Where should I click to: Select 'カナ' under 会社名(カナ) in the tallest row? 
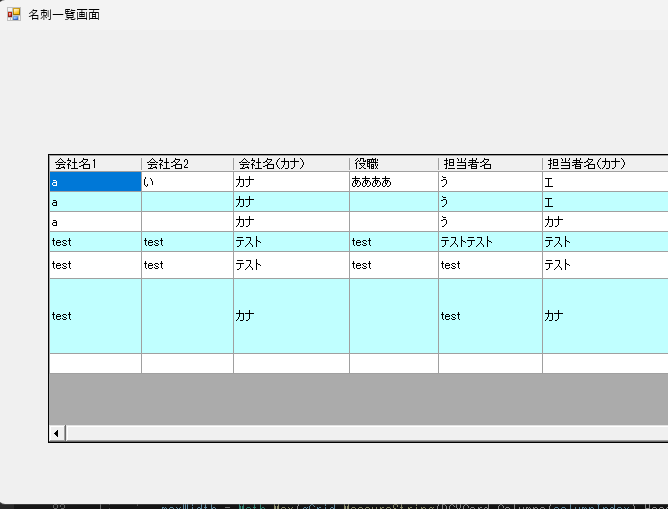291,316
